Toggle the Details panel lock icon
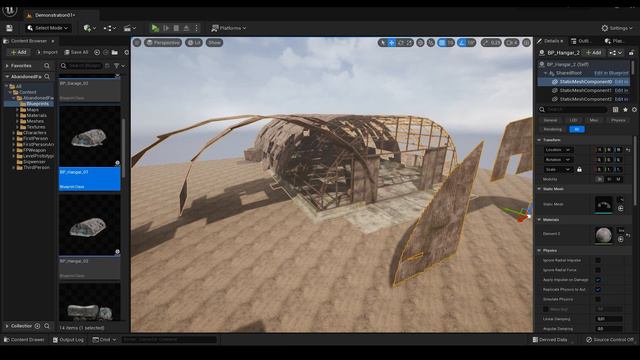 pos(631,53)
